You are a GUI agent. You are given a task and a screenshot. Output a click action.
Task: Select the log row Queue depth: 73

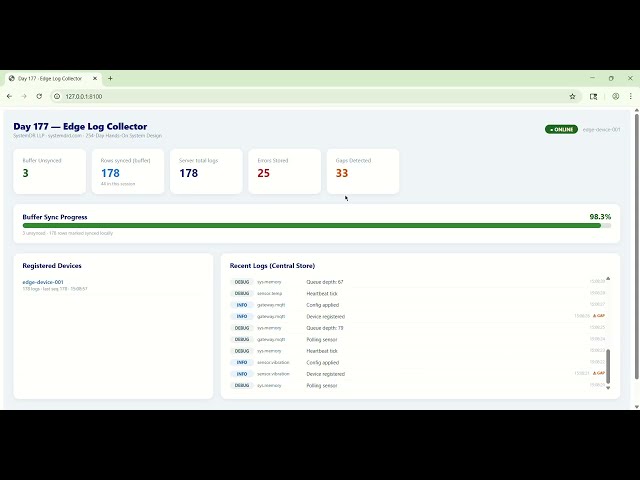click(x=418, y=328)
